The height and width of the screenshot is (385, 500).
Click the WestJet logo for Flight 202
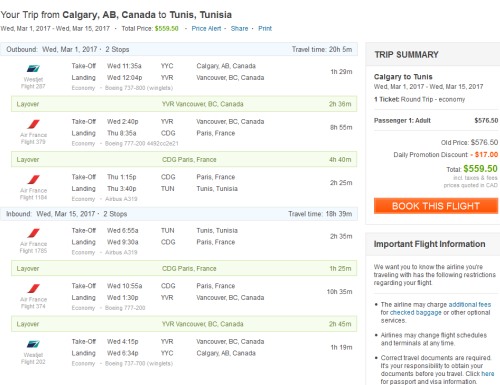(x=33, y=344)
